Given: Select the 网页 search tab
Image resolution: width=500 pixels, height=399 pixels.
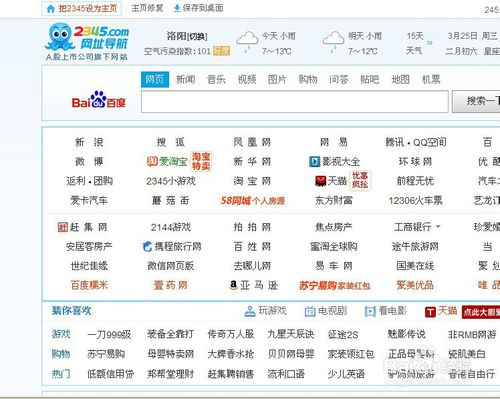Looking at the screenshot, I should (155, 79).
